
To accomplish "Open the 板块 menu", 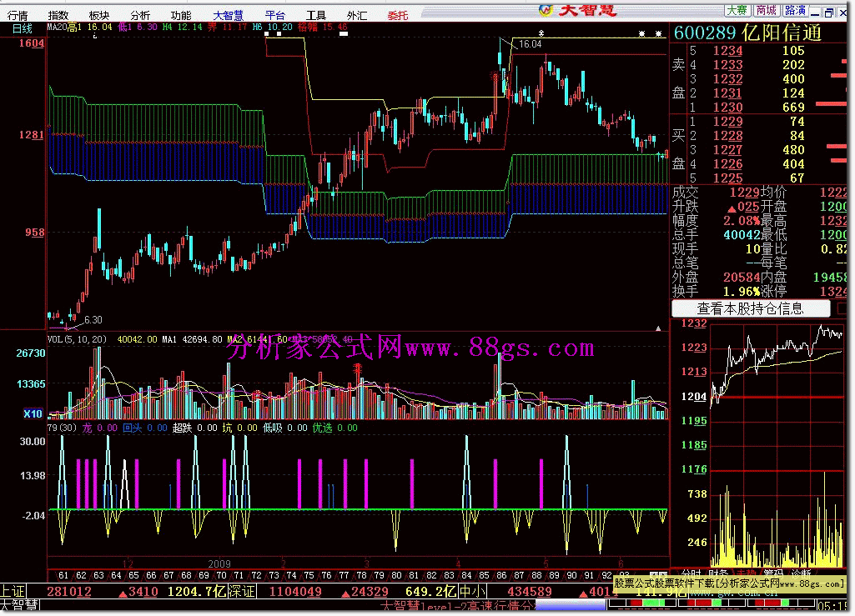I will click(98, 15).
